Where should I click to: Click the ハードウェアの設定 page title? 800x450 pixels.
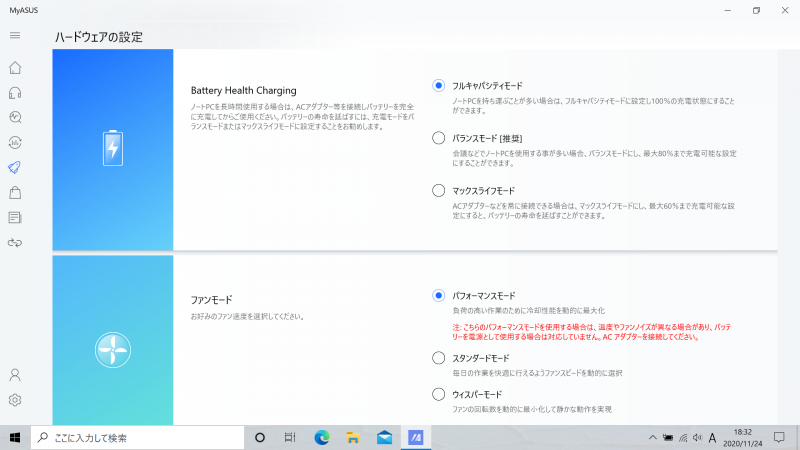(99, 37)
